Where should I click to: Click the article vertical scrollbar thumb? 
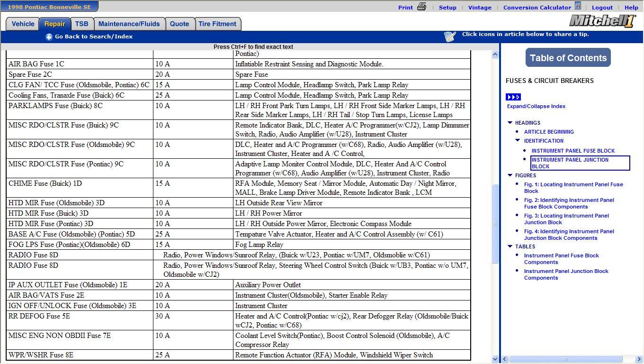(495, 224)
